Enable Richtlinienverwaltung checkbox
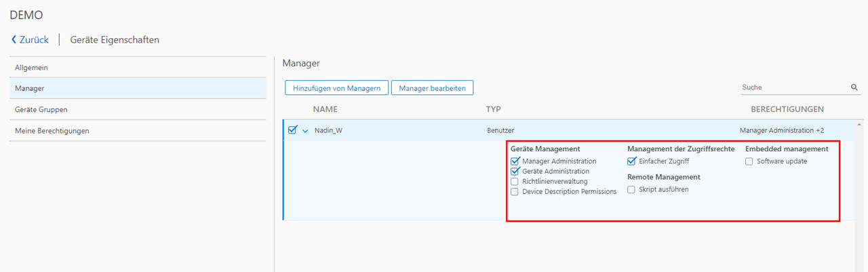 515,182
